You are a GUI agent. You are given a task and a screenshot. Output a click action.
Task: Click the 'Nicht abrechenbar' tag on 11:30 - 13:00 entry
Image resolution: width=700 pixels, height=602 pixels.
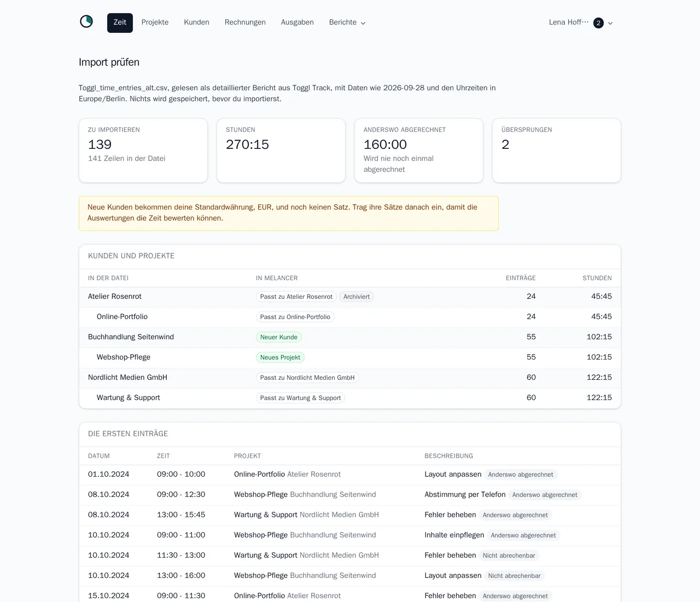pyautogui.click(x=509, y=555)
